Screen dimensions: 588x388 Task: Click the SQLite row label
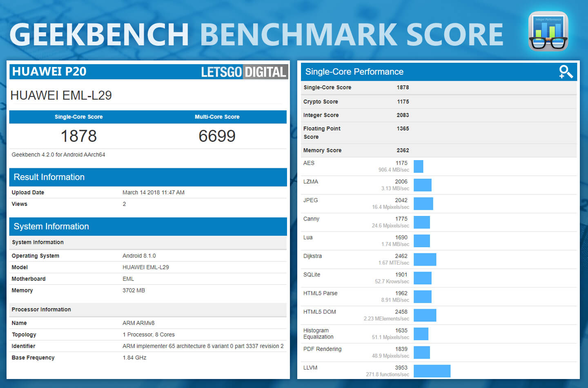(x=312, y=274)
